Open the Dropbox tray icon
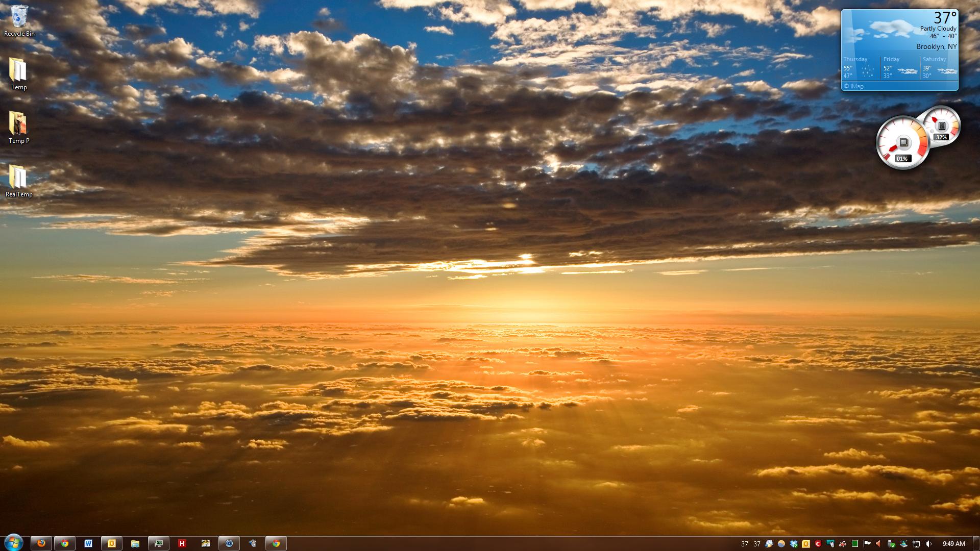This screenshot has width=980, height=551. click(794, 544)
